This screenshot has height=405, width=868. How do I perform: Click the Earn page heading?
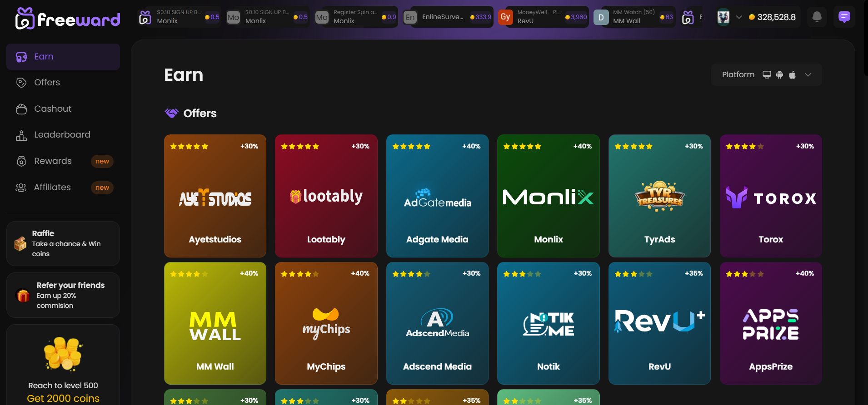[x=184, y=75]
